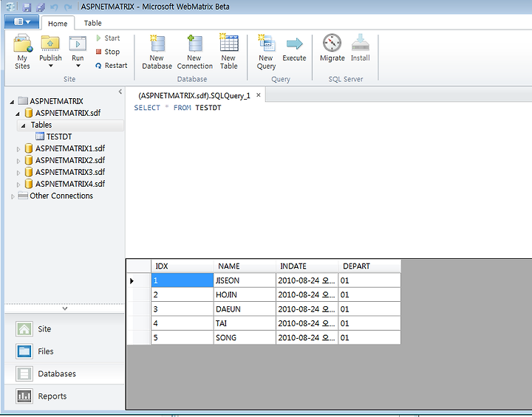Click the Redo arrow in title bar

68,7
